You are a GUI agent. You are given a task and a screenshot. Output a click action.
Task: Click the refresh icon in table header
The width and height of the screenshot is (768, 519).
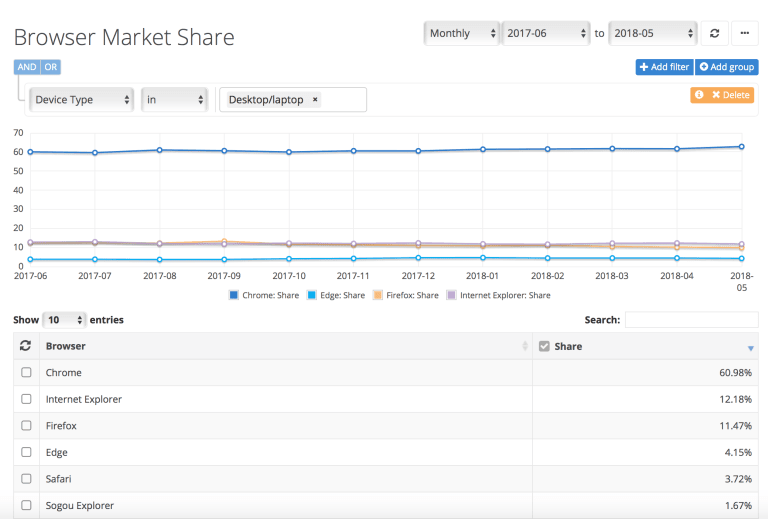tap(25, 346)
